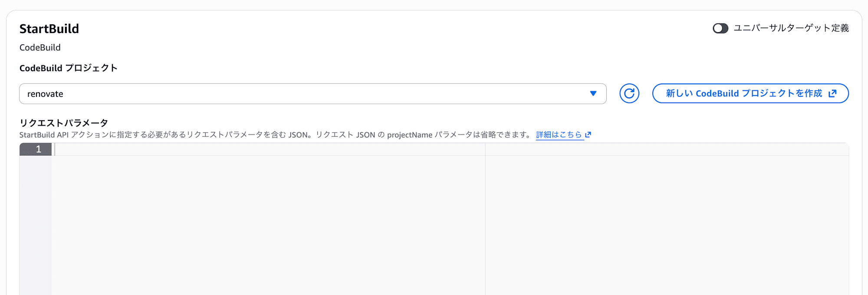Click the StartBuild heading text
Viewport: 868px width, 295px height.
point(49,29)
